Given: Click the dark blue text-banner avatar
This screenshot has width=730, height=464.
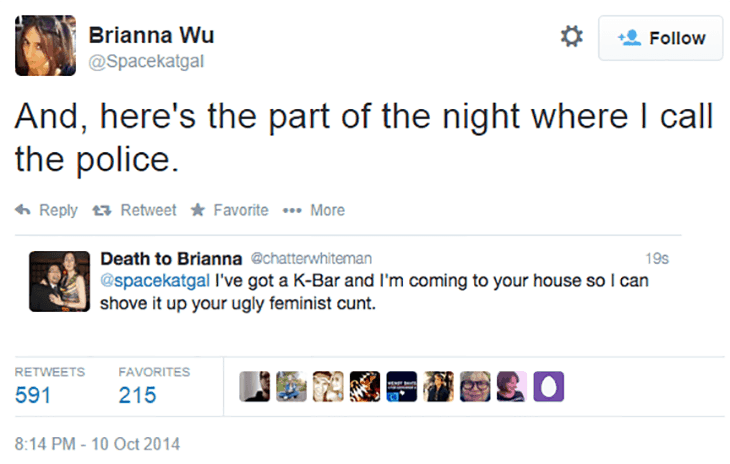Looking at the screenshot, I should (400, 386).
